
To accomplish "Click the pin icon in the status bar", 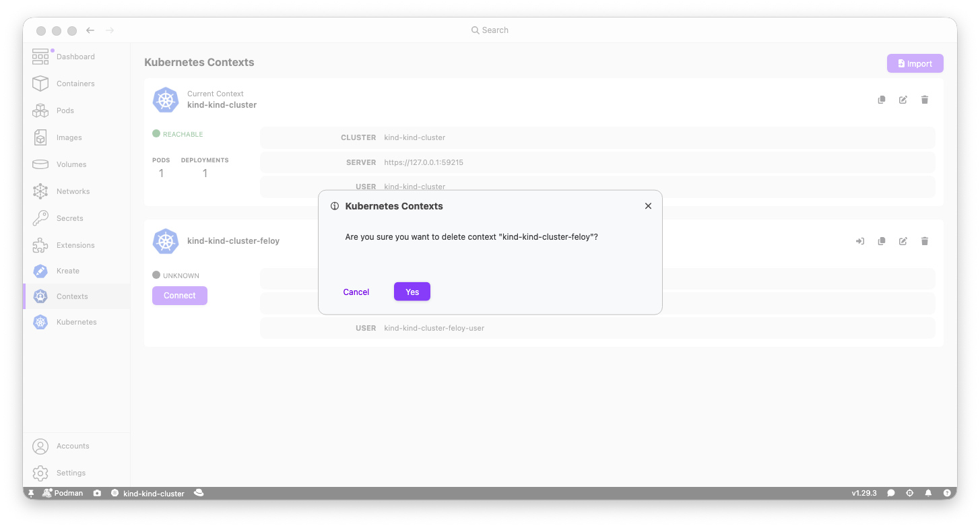I will point(31,493).
